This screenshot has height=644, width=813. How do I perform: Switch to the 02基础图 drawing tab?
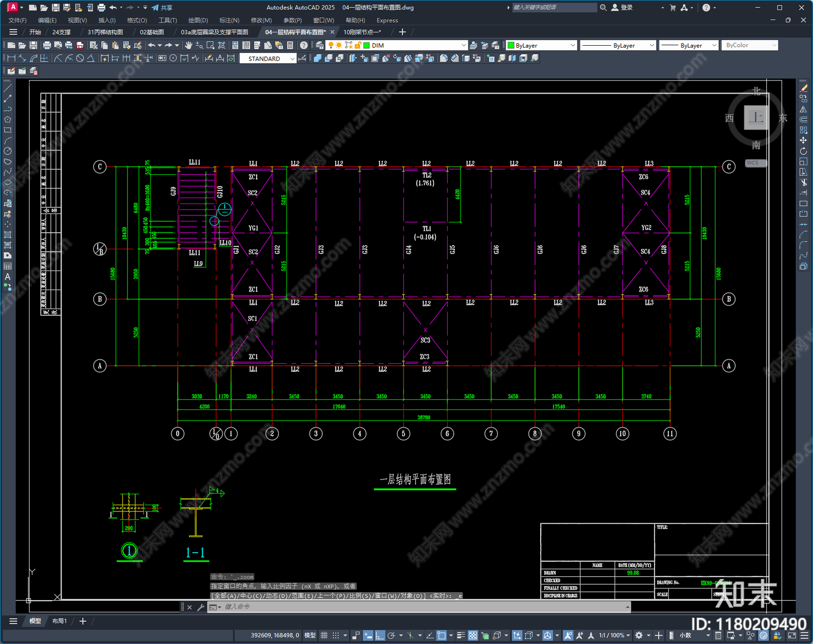coord(151,32)
